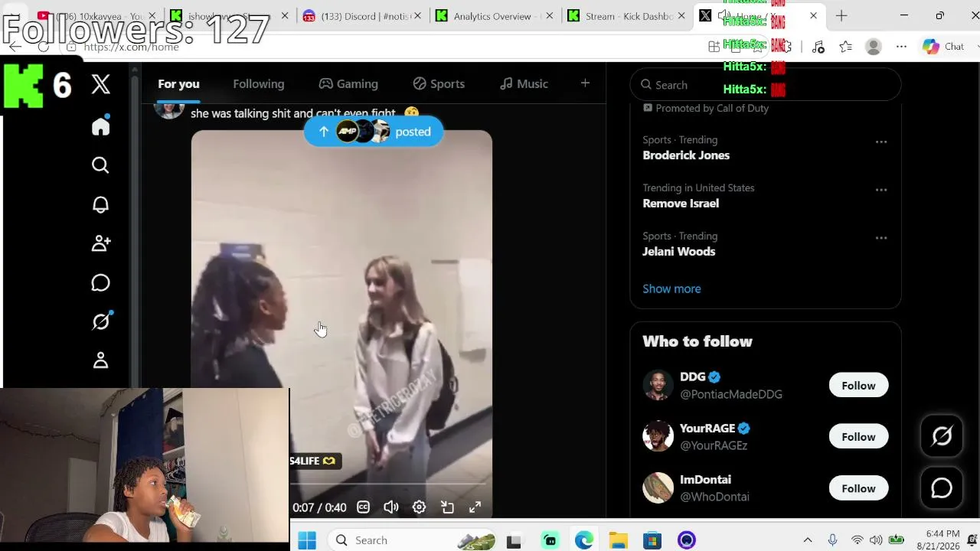Open the Remove Israel trend

click(x=681, y=204)
